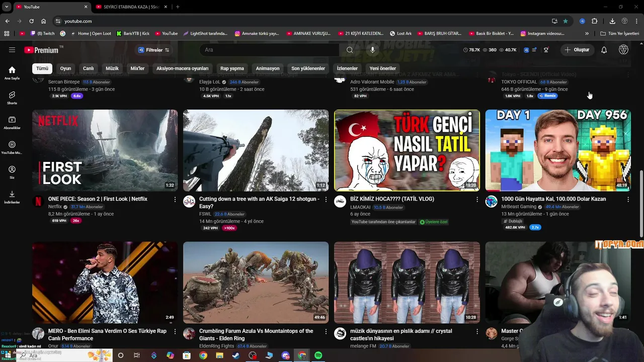
Task: Open more options for MERO video
Action: 175,332
